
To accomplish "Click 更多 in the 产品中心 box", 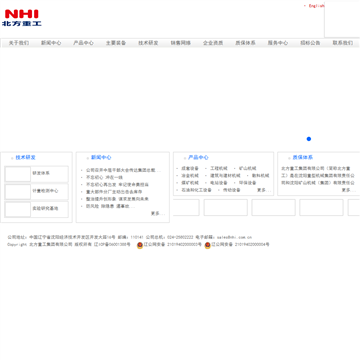I will point(264,190).
